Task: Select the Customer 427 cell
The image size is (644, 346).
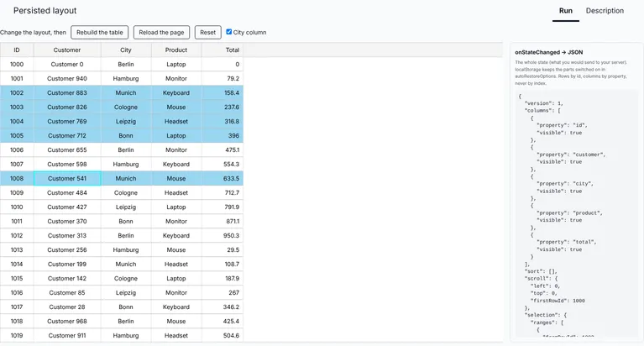Action: [x=67, y=207]
